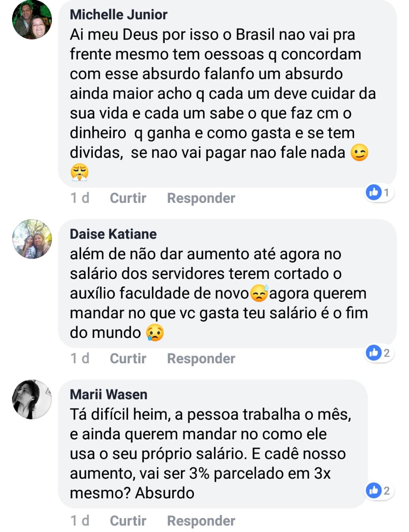409x532 pixels.
Task: Click the text of Michelle Junior's comment
Action: (x=216, y=94)
